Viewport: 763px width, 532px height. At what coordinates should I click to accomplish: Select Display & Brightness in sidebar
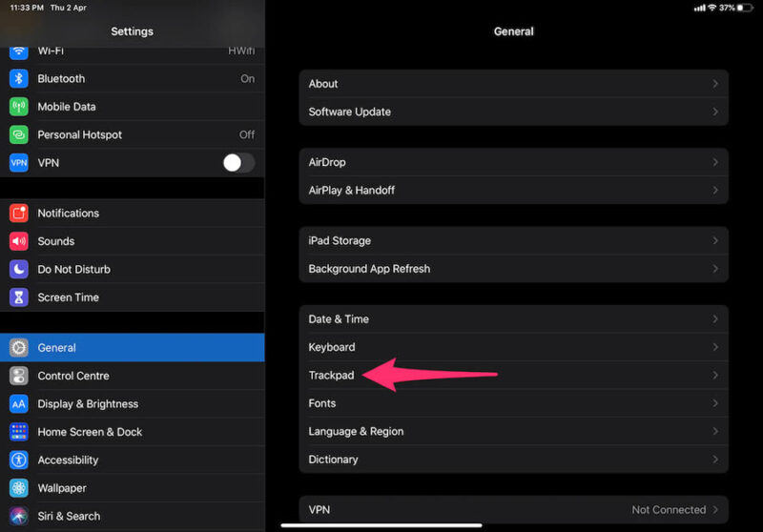(88, 404)
